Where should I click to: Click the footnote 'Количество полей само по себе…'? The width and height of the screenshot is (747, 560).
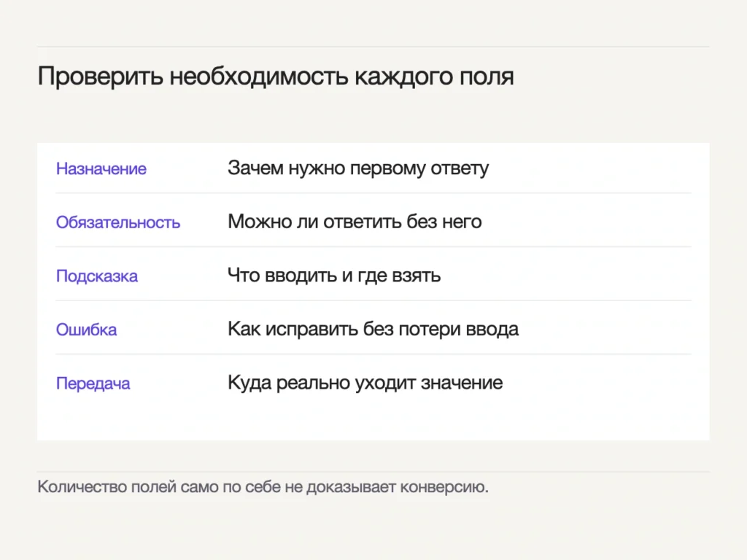click(263, 486)
